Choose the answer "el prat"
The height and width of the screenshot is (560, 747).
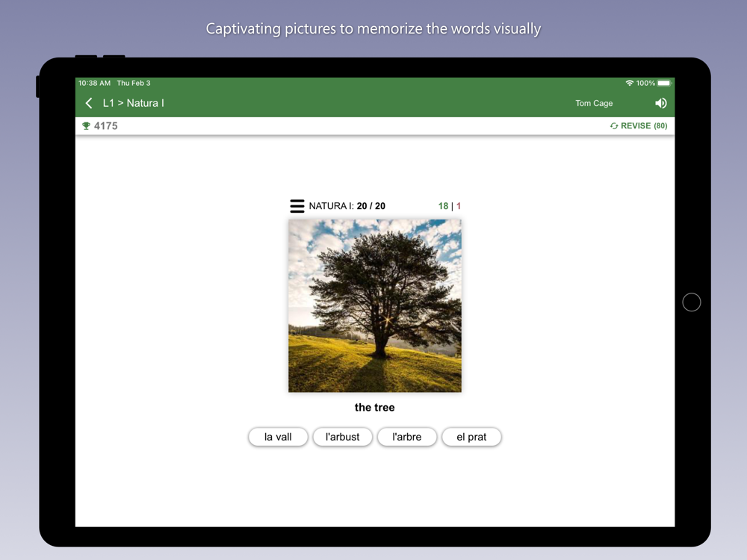471,437
